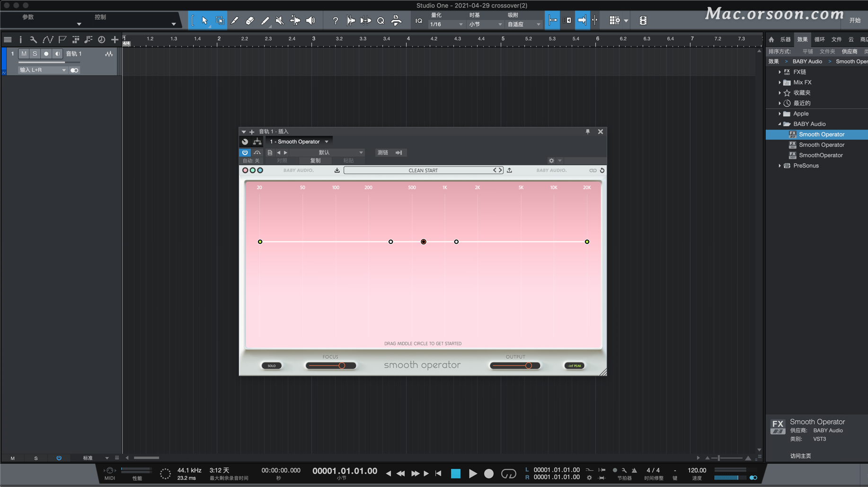Pin the plugin window
Viewport: 868px width, 487px height.
click(588, 132)
